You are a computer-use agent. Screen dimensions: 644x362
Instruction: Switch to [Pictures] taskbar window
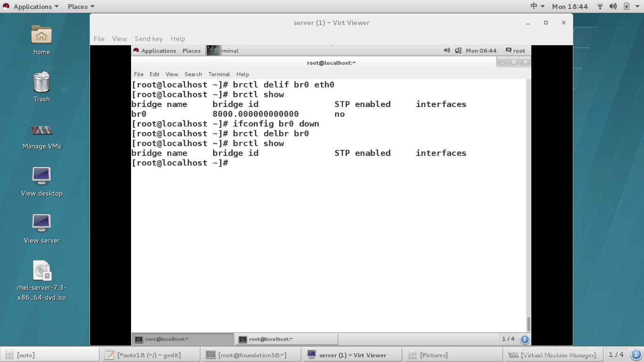tap(453, 355)
